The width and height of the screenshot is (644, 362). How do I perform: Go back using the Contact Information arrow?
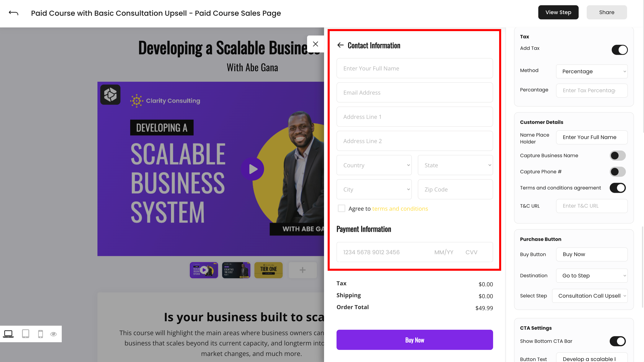[x=341, y=45]
